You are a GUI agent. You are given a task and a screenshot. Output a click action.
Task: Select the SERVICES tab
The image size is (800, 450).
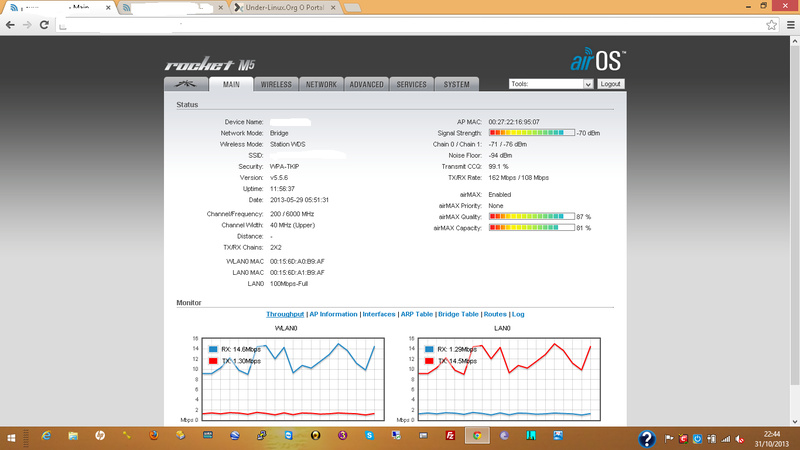(411, 85)
